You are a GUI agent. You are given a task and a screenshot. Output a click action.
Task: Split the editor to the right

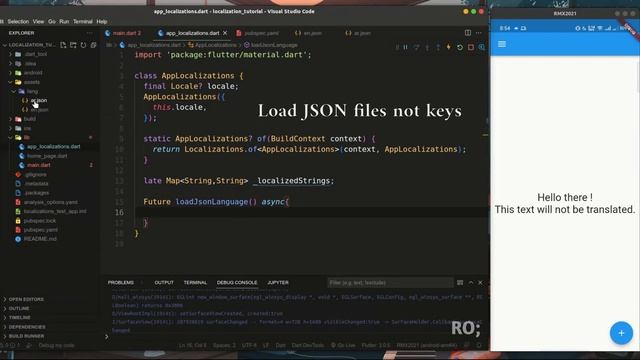pos(468,33)
